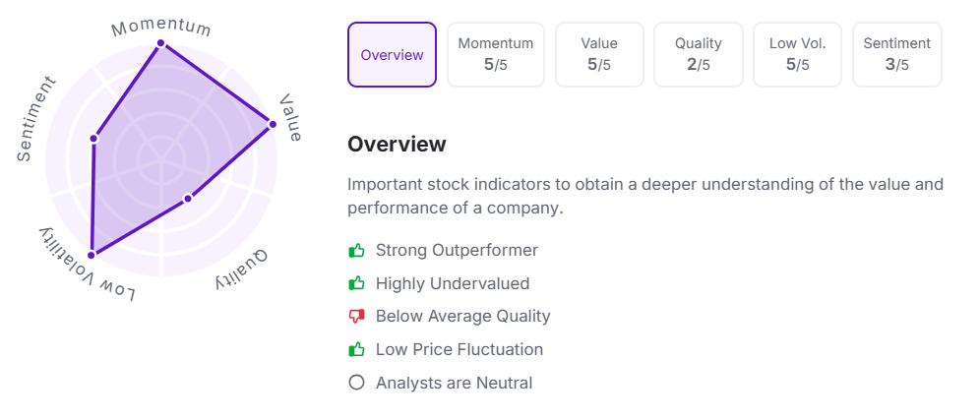Click the Highly Undervalued thumbs-up icon
The image size is (980, 420).
(356, 284)
